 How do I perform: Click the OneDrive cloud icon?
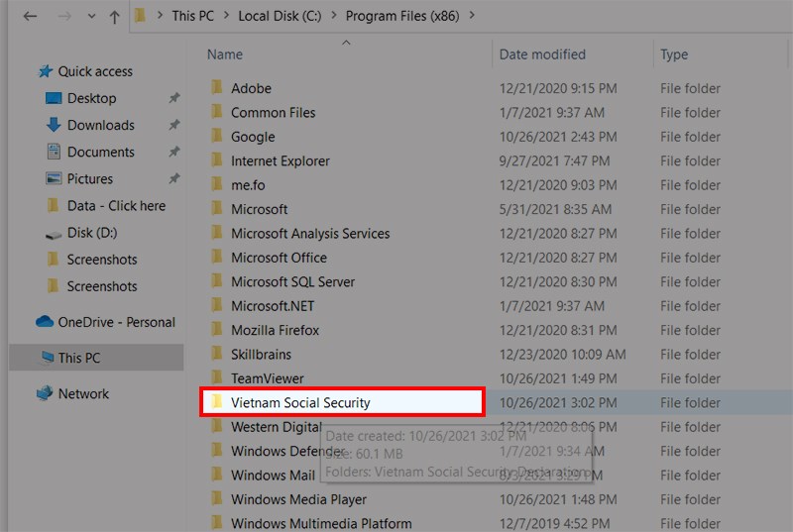45,321
